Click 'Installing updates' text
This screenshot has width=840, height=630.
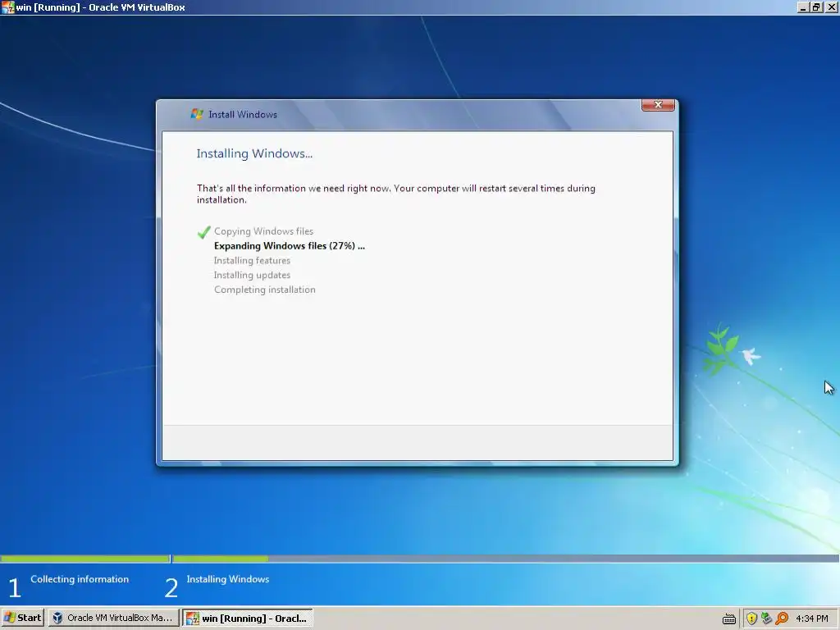point(252,275)
